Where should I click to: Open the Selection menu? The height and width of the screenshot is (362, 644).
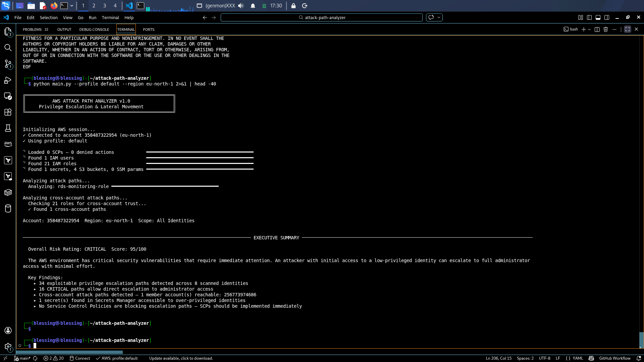(x=49, y=17)
